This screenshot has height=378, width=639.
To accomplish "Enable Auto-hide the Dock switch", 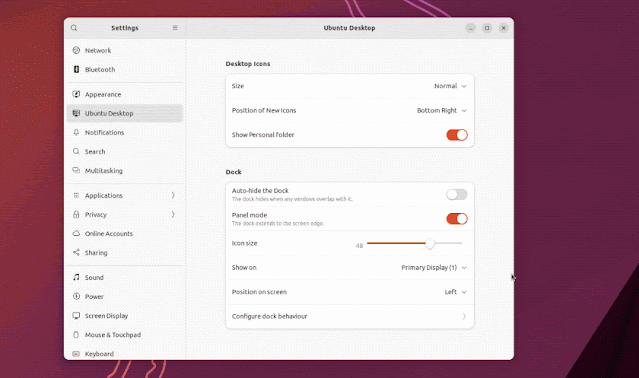I will click(457, 194).
